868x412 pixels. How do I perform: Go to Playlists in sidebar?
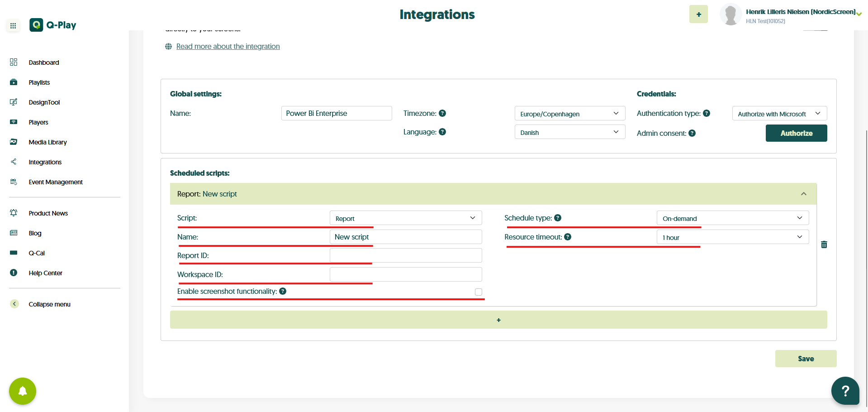pyautogui.click(x=39, y=82)
